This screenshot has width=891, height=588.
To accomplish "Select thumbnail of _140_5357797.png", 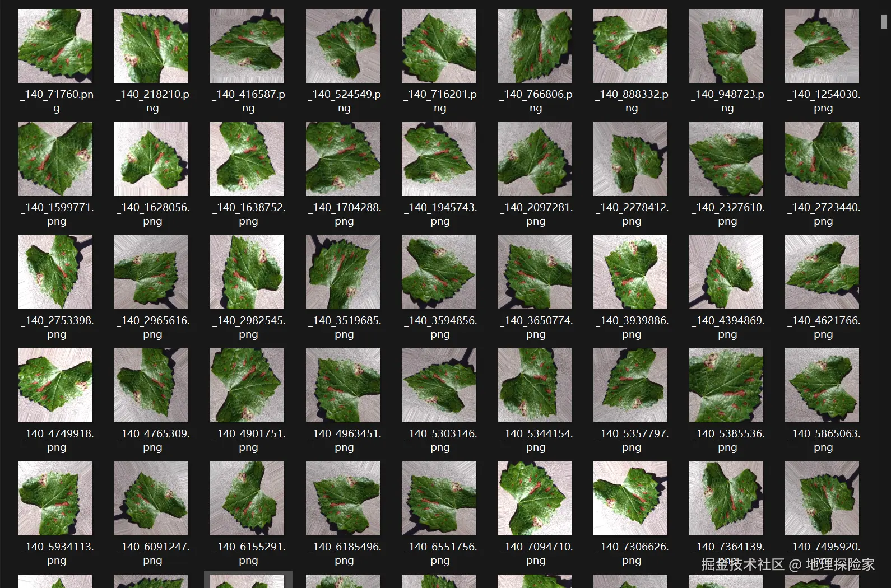I will (x=630, y=385).
